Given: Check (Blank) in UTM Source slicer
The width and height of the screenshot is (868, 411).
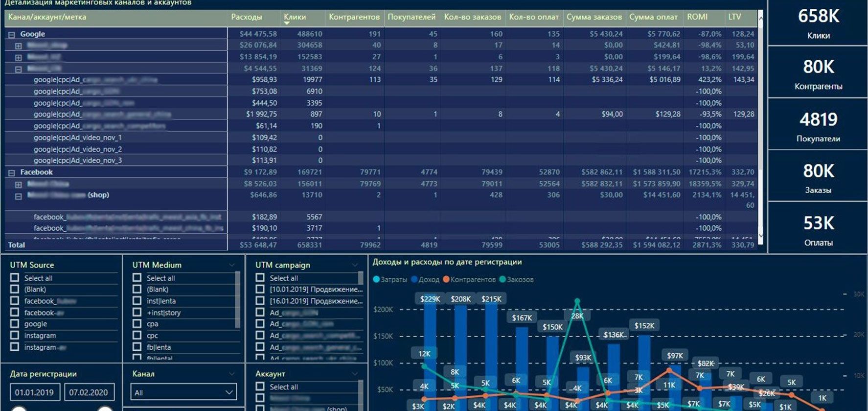Looking at the screenshot, I should coord(15,289).
